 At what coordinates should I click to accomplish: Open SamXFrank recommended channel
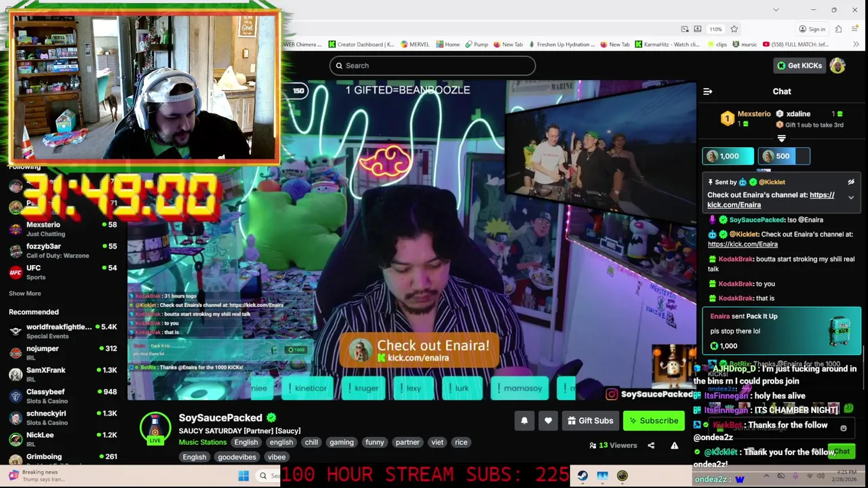[x=63, y=375]
